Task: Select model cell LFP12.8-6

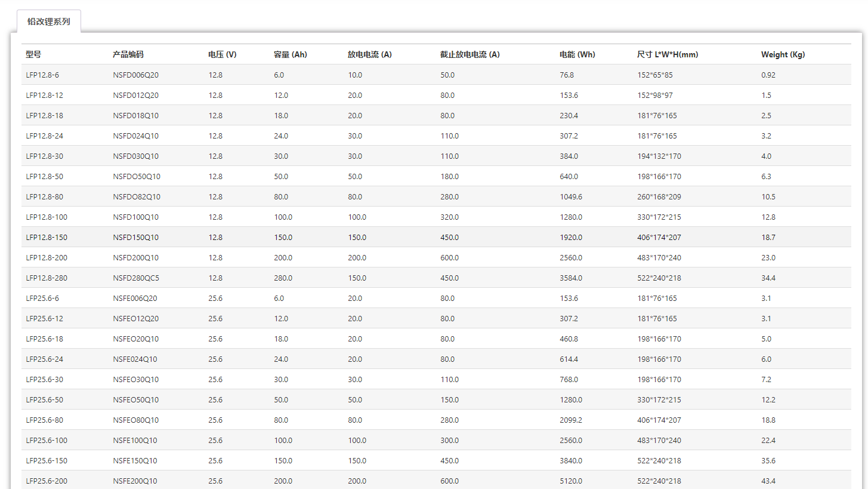Action: pos(42,75)
